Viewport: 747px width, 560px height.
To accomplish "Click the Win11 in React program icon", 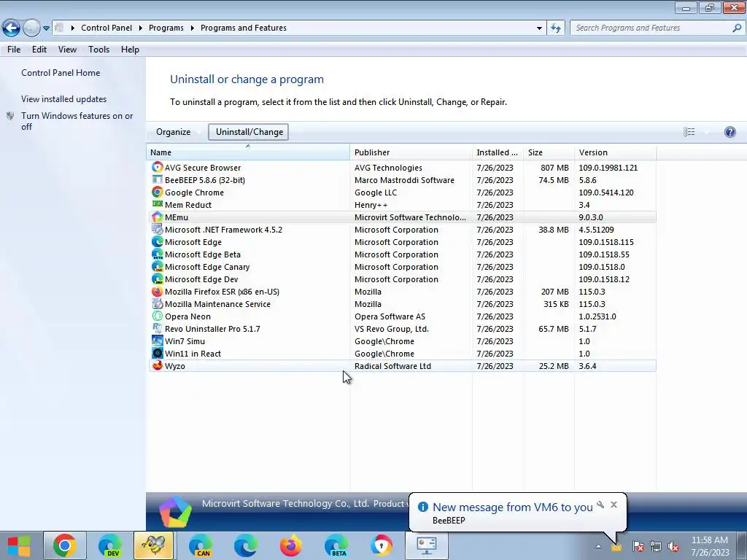I will (158, 353).
